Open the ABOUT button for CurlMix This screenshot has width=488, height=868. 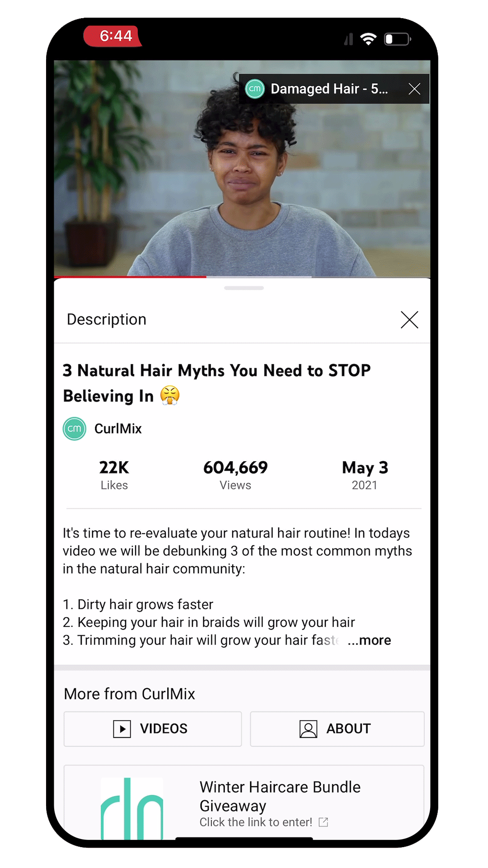coord(337,729)
